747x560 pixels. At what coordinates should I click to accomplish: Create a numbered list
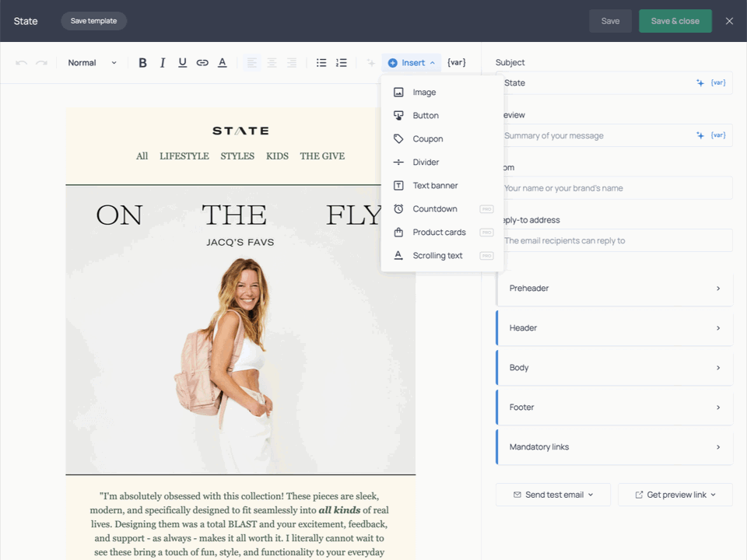tap(341, 62)
